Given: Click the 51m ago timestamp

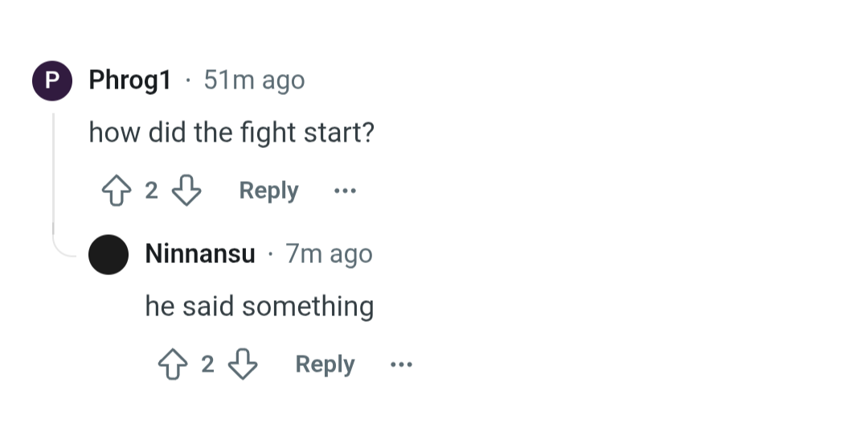Looking at the screenshot, I should pos(254,80).
